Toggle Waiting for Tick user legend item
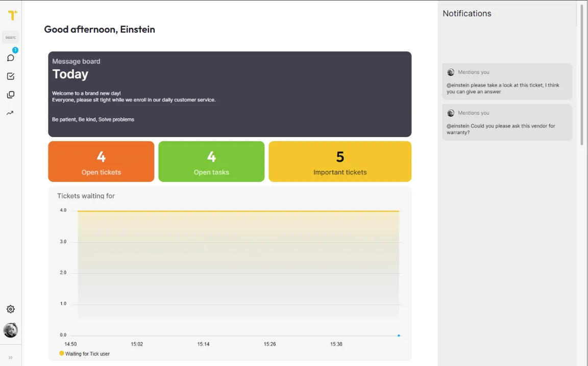588x366 pixels. [x=84, y=354]
